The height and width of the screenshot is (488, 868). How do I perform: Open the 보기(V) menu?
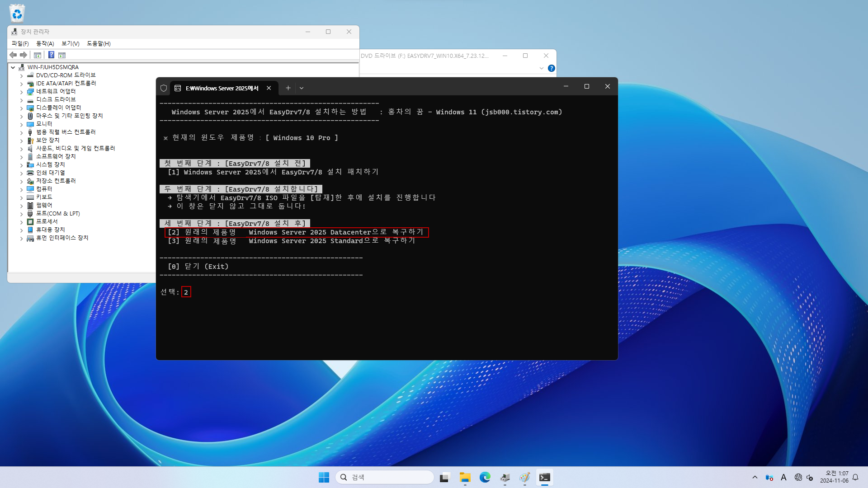(x=70, y=43)
